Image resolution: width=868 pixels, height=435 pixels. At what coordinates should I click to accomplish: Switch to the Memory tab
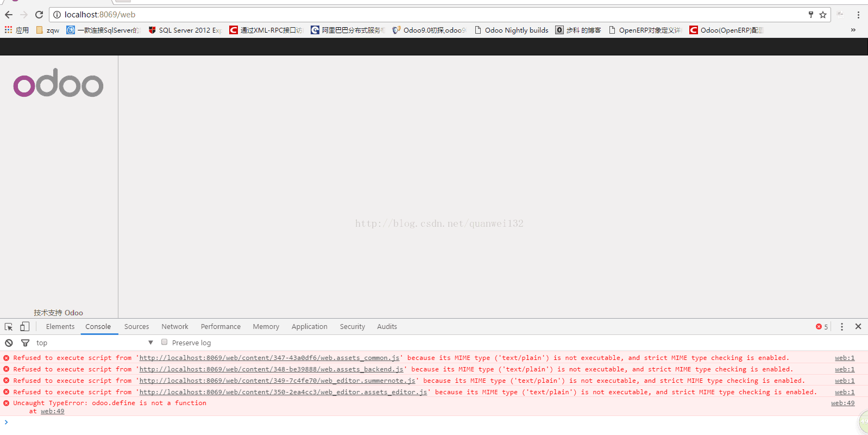266,327
